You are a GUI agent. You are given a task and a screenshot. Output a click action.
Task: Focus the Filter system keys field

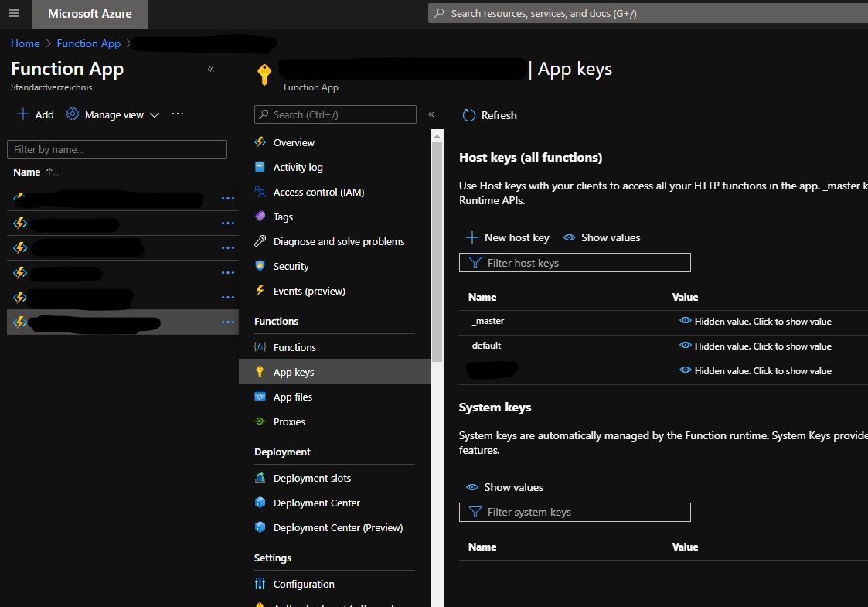pyautogui.click(x=574, y=513)
